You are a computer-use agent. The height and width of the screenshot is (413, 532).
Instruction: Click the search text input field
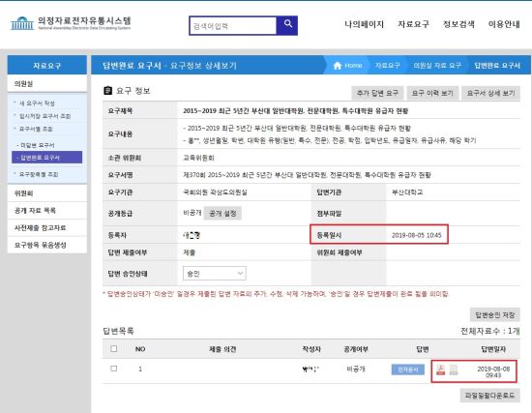tap(233, 26)
